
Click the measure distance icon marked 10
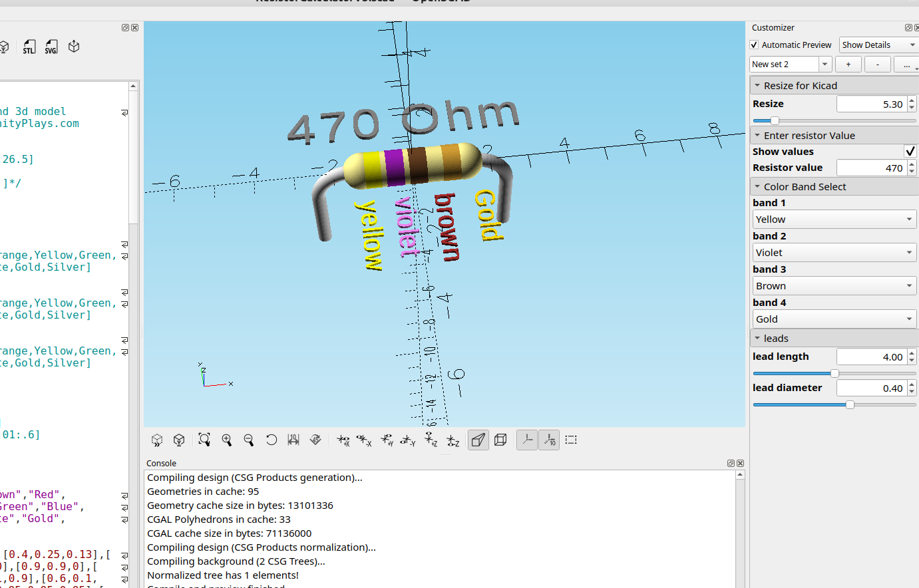pyautogui.click(x=293, y=440)
